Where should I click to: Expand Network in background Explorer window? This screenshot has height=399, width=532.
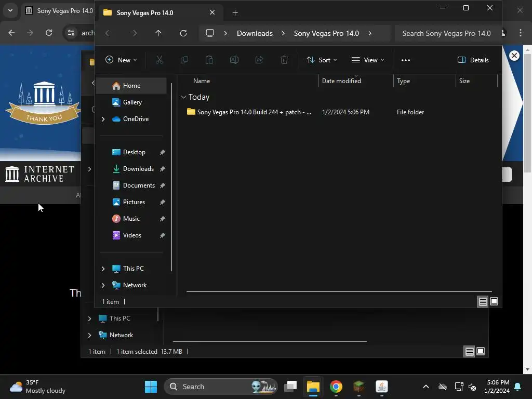(x=89, y=335)
